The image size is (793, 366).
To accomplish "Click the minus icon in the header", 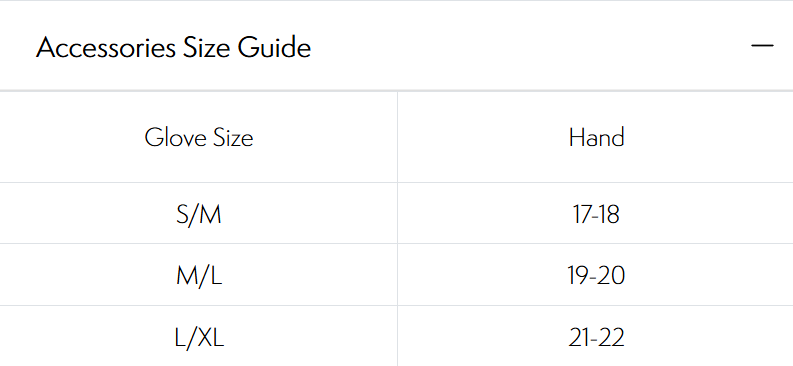I will click(x=762, y=46).
